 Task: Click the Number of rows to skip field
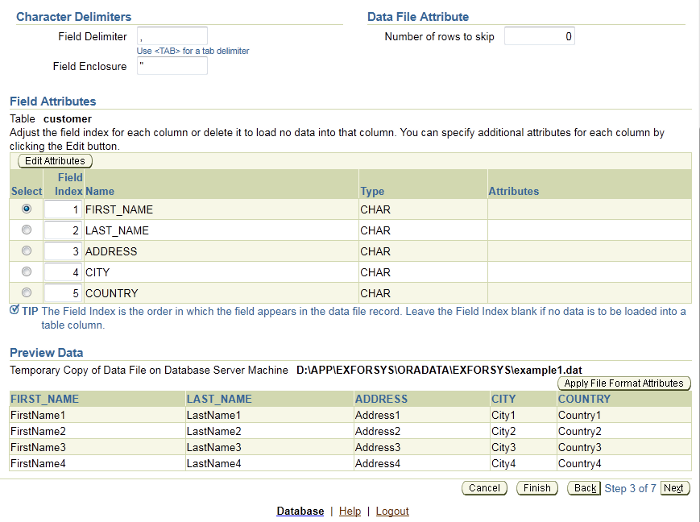pyautogui.click(x=539, y=36)
